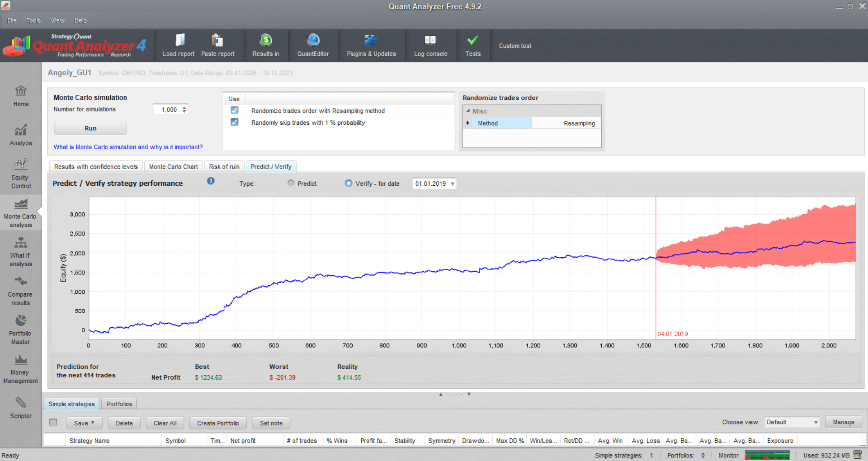Click the blue help question icon
The width and height of the screenshot is (868, 461).
(211, 181)
